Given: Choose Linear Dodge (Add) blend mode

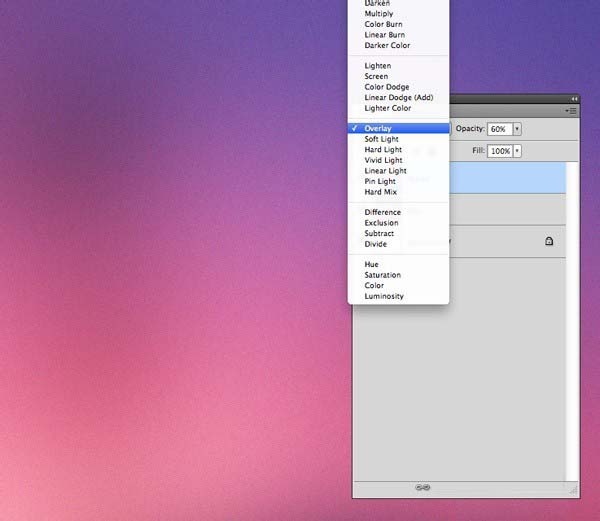Looking at the screenshot, I should pos(398,98).
